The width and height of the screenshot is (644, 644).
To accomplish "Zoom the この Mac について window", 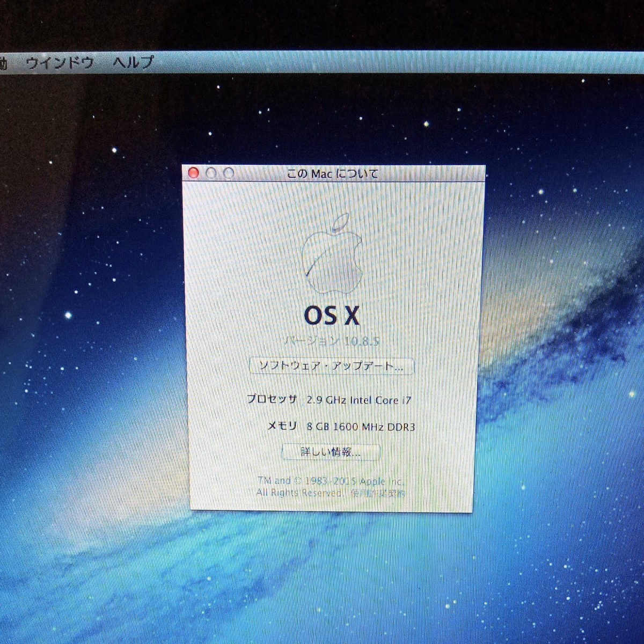I will click(229, 173).
